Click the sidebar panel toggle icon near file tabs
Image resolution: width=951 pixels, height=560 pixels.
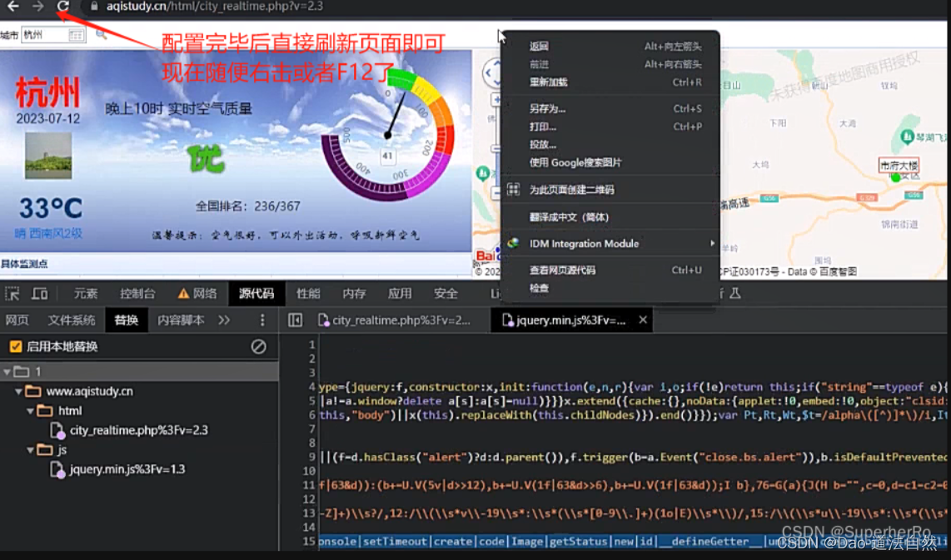(x=294, y=320)
